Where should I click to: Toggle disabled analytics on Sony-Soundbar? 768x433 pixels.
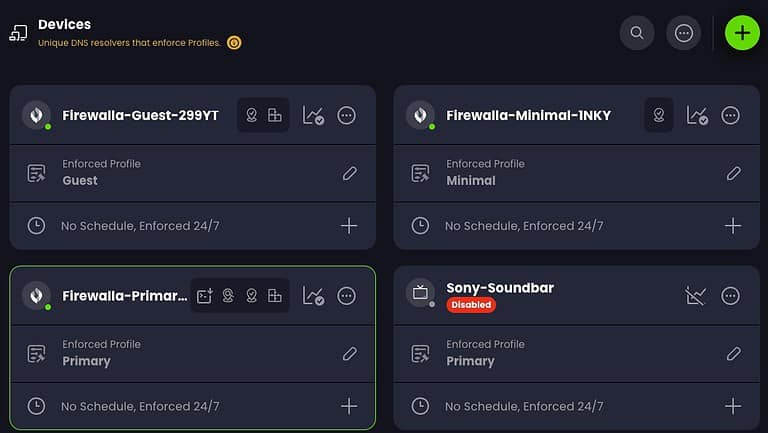[x=696, y=296]
